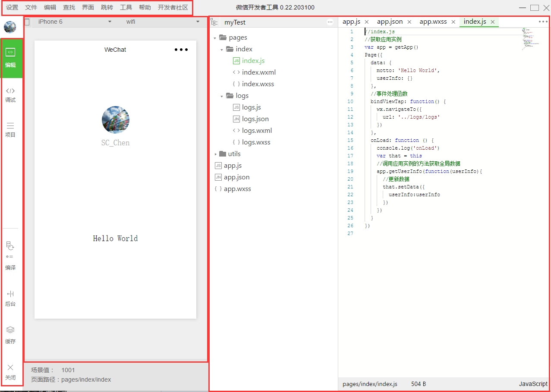551x392 pixels.
Task: Switch to the 调试 debug mode
Action: tap(10, 95)
